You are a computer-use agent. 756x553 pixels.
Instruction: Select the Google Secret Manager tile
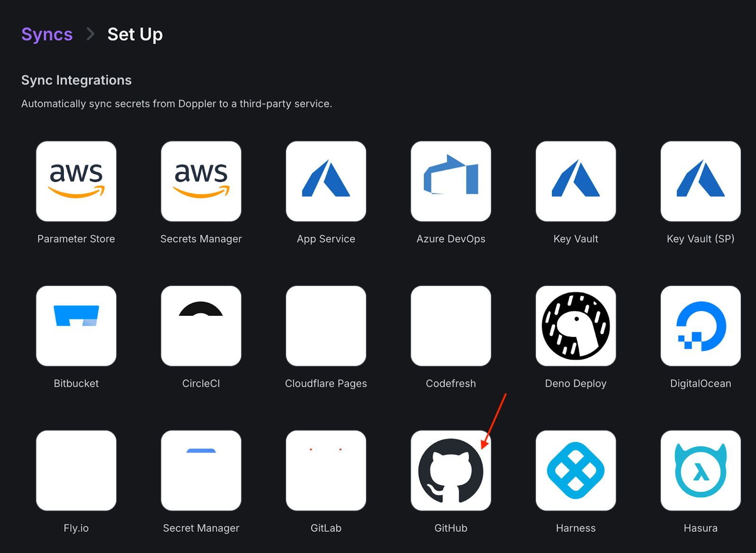coord(201,471)
